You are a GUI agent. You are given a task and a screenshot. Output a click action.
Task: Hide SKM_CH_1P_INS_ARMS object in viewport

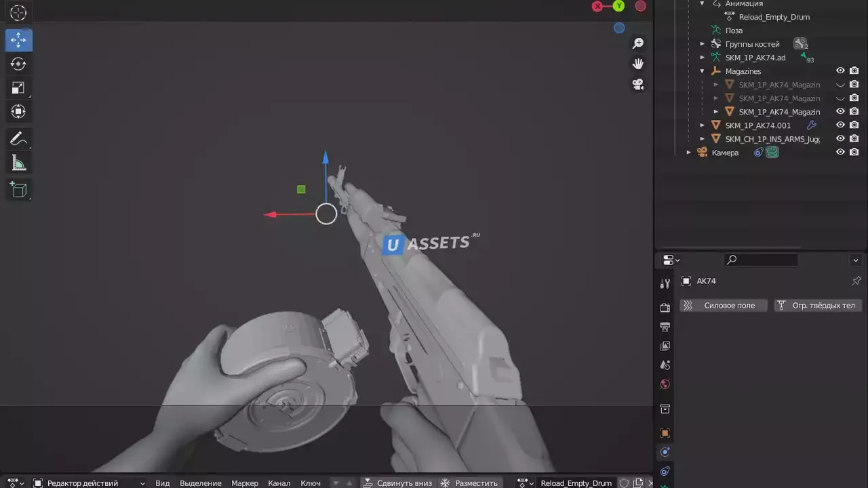[840, 138]
